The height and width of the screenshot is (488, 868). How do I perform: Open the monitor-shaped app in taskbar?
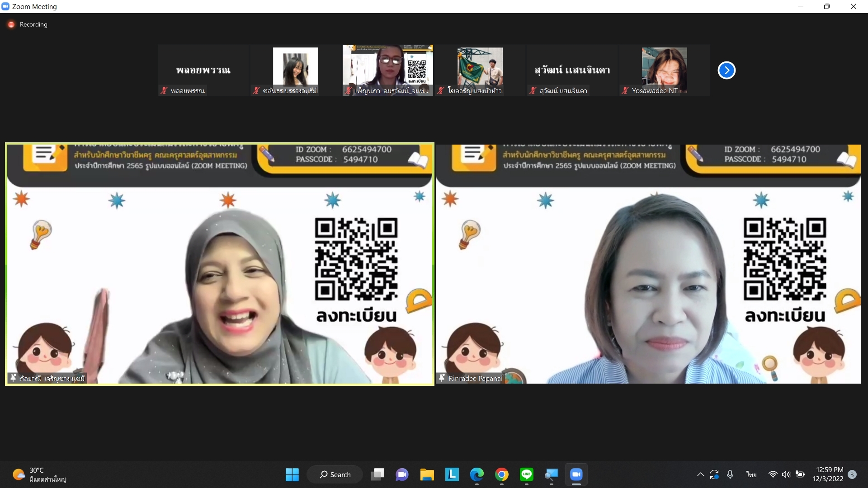551,474
